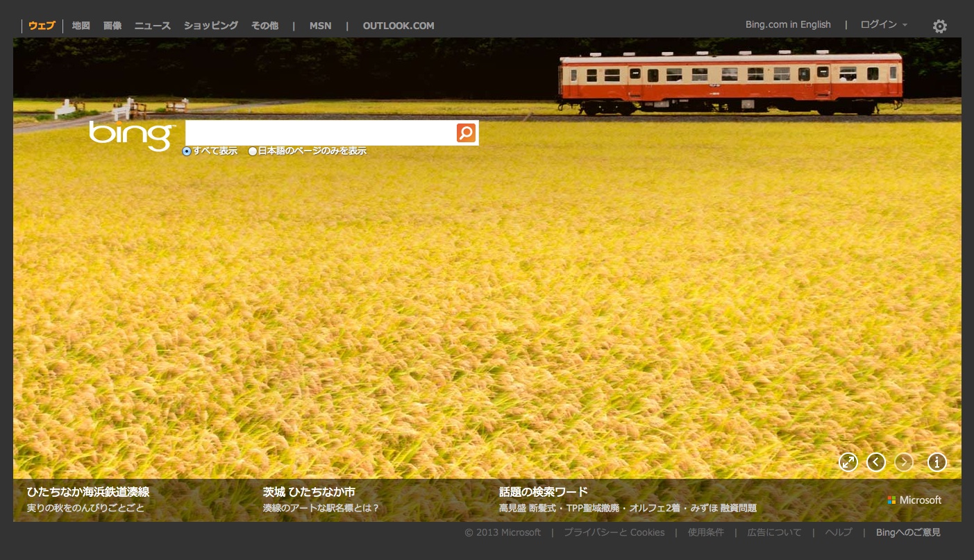Click the orange magnifier search button
974x560 pixels.
(466, 133)
